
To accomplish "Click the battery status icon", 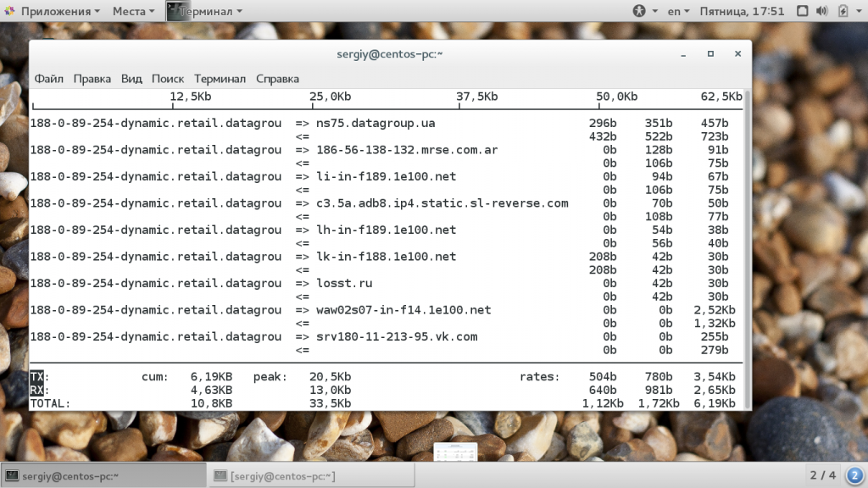I will coord(843,11).
